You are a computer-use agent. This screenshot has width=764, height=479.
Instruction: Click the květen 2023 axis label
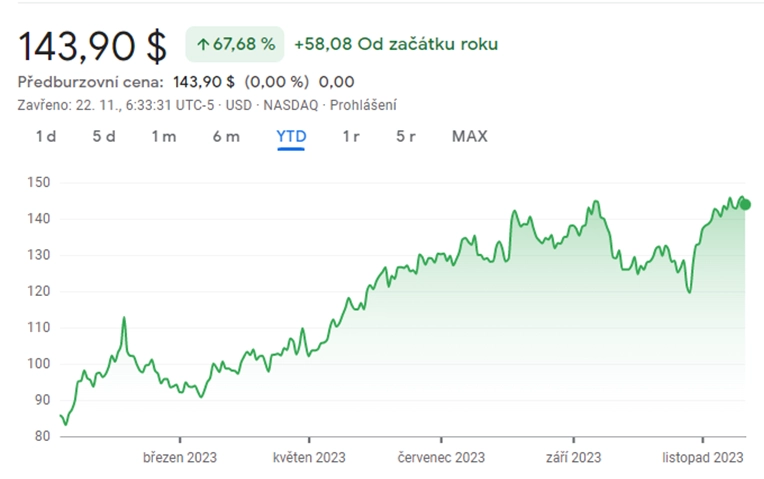[309, 458]
